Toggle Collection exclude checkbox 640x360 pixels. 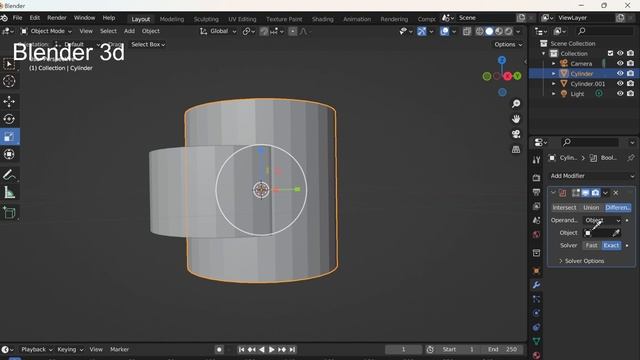pos(610,53)
